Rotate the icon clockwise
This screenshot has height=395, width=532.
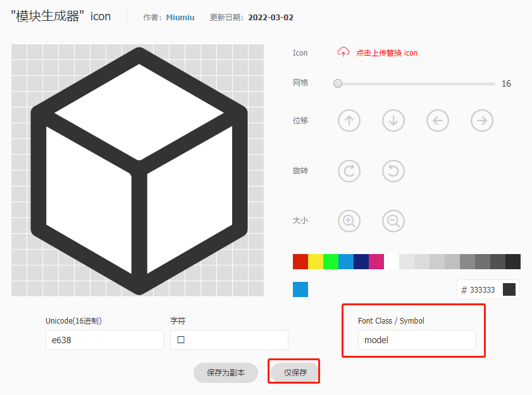click(x=349, y=171)
